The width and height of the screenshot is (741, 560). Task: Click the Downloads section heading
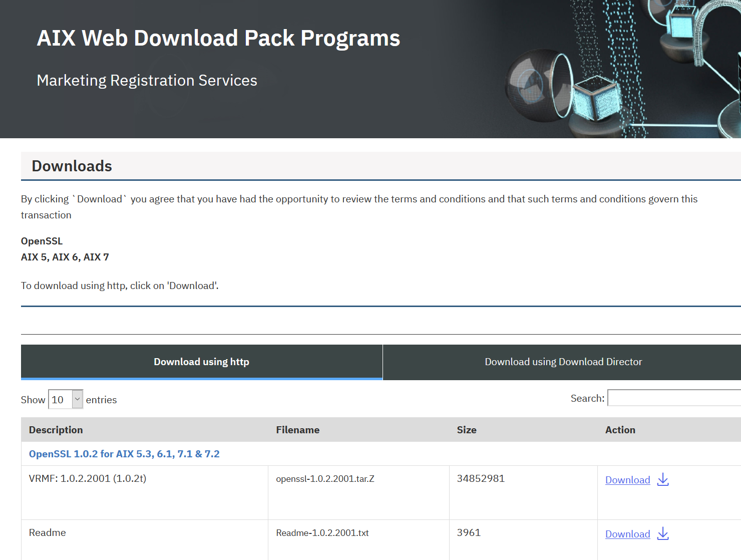(x=72, y=166)
